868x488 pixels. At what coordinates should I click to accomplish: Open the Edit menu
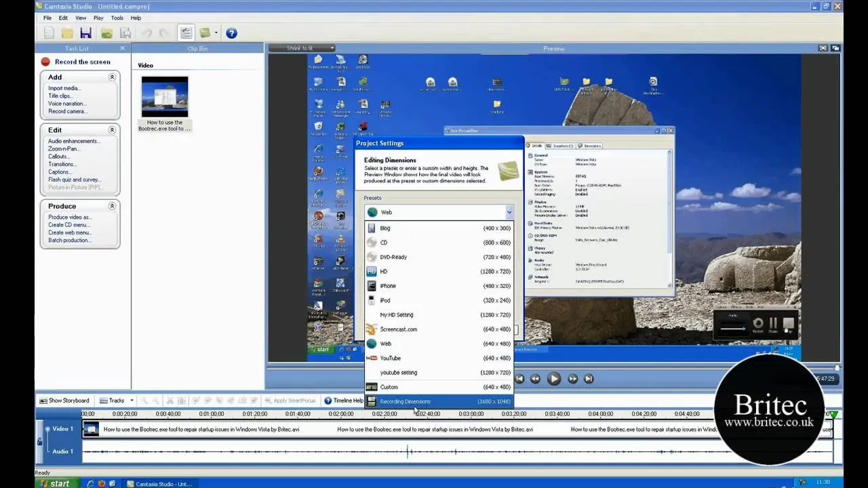point(63,18)
